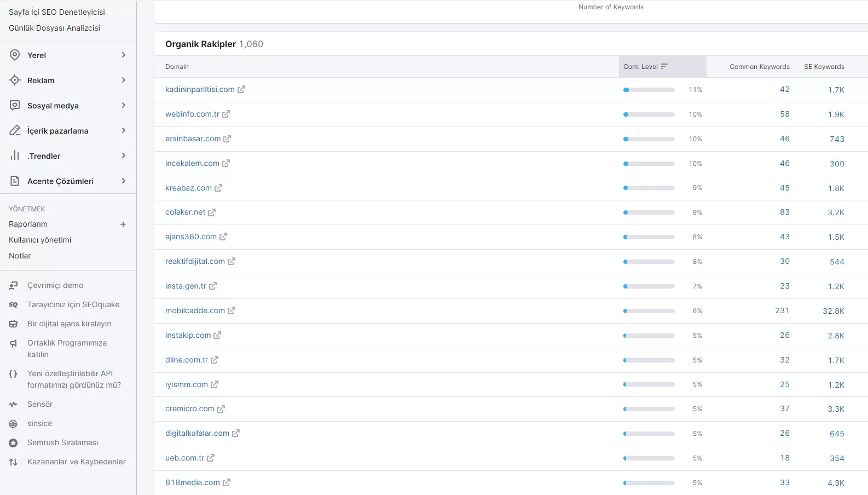Open external link icon beside ueb.com.tr
Image resolution: width=868 pixels, height=495 pixels.
[x=211, y=458]
